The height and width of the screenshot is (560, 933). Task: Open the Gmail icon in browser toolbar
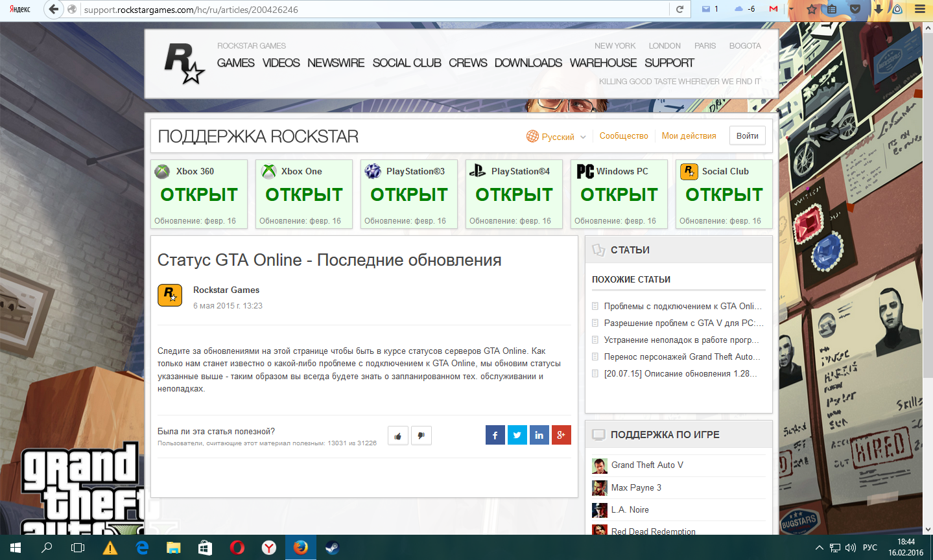774,9
